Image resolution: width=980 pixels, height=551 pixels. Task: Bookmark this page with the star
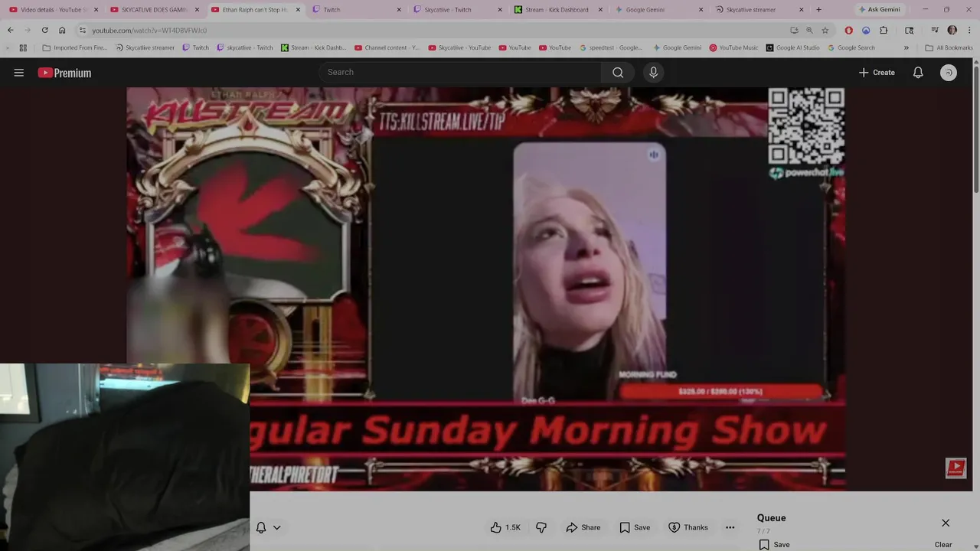[x=825, y=30]
